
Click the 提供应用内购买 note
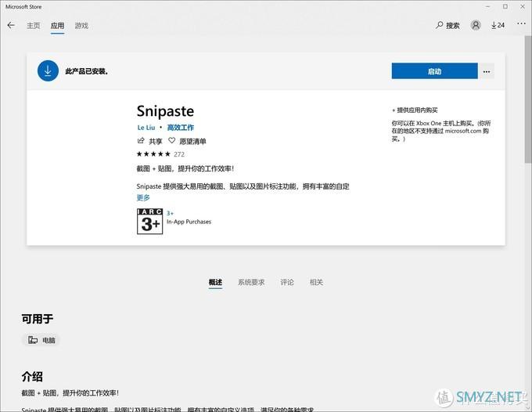tap(415, 110)
